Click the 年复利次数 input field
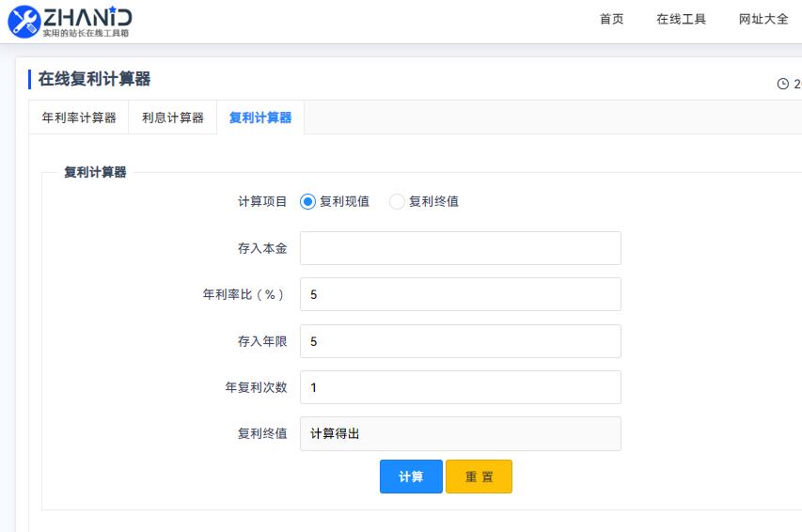This screenshot has height=532, width=802. tap(461, 387)
